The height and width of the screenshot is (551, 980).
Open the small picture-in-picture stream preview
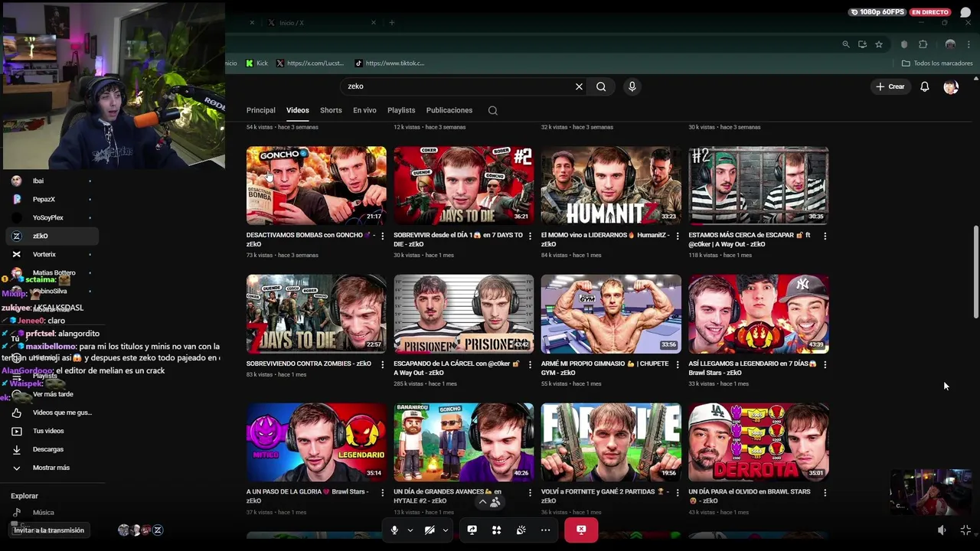pos(931,491)
